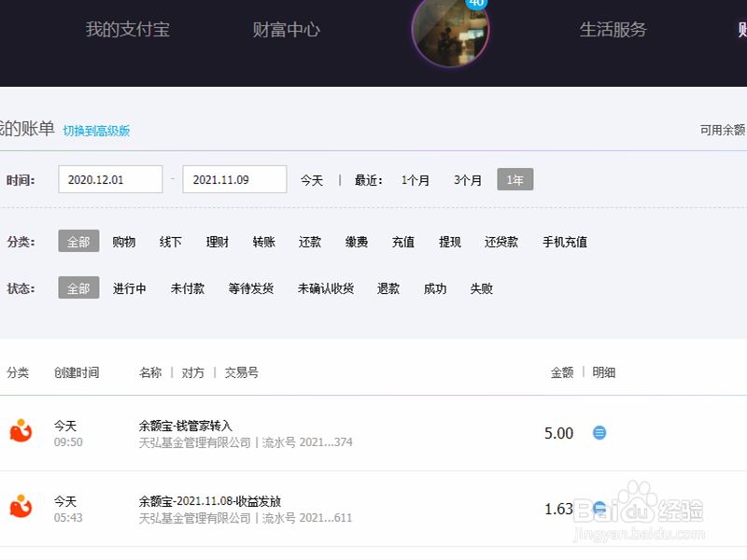Click the amount 1.63
747x560 pixels.
[x=558, y=509]
